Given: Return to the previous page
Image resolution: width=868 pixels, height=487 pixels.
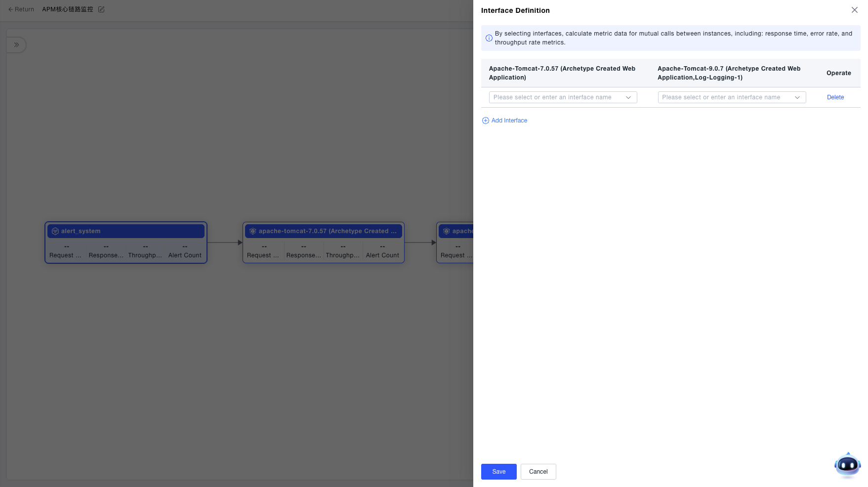Looking at the screenshot, I should [x=21, y=9].
